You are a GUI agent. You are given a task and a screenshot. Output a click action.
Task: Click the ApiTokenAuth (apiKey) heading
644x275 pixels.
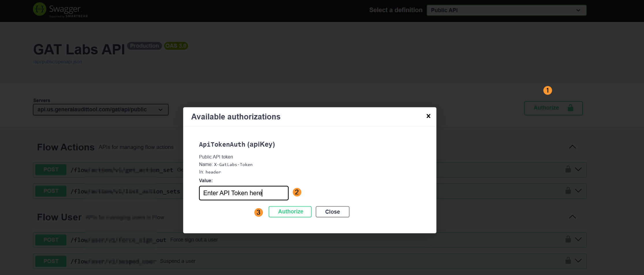(x=237, y=144)
